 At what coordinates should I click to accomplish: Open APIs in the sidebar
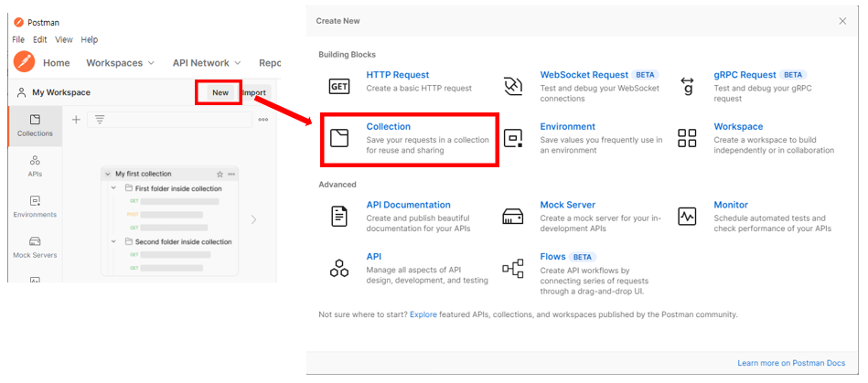pos(35,166)
